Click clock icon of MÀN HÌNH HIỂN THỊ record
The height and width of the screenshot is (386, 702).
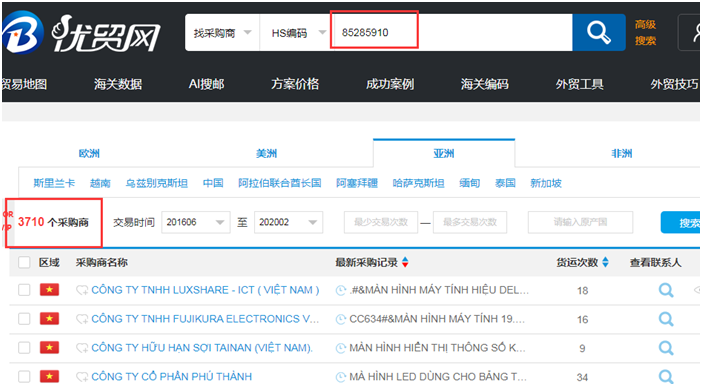tap(341, 348)
